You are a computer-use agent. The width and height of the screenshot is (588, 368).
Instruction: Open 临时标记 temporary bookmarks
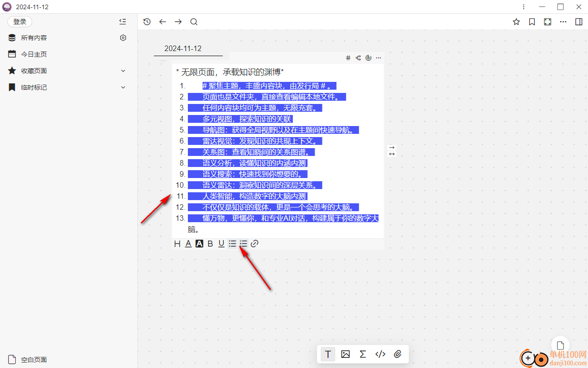(34, 87)
